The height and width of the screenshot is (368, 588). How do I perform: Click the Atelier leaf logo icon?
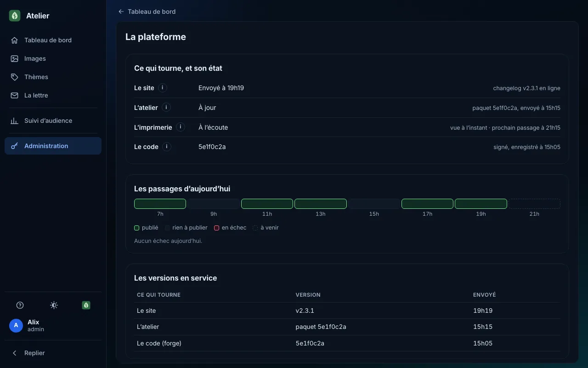point(15,16)
